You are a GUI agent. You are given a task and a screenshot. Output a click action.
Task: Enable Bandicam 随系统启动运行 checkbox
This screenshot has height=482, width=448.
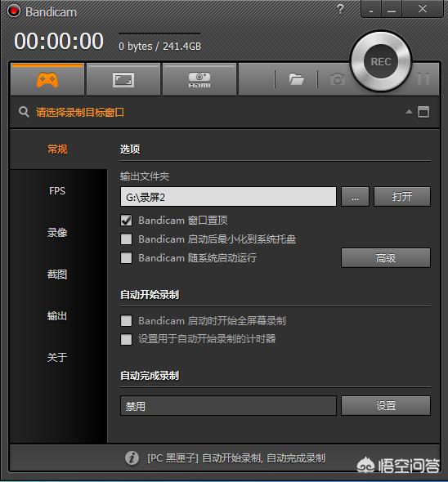click(126, 257)
